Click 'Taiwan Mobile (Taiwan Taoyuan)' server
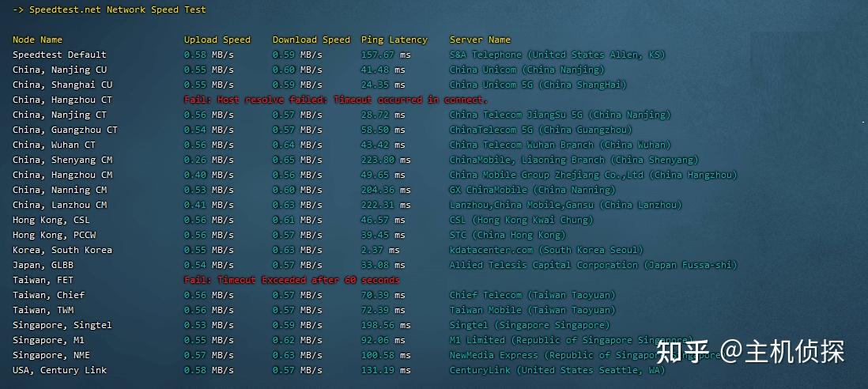 coord(533,309)
